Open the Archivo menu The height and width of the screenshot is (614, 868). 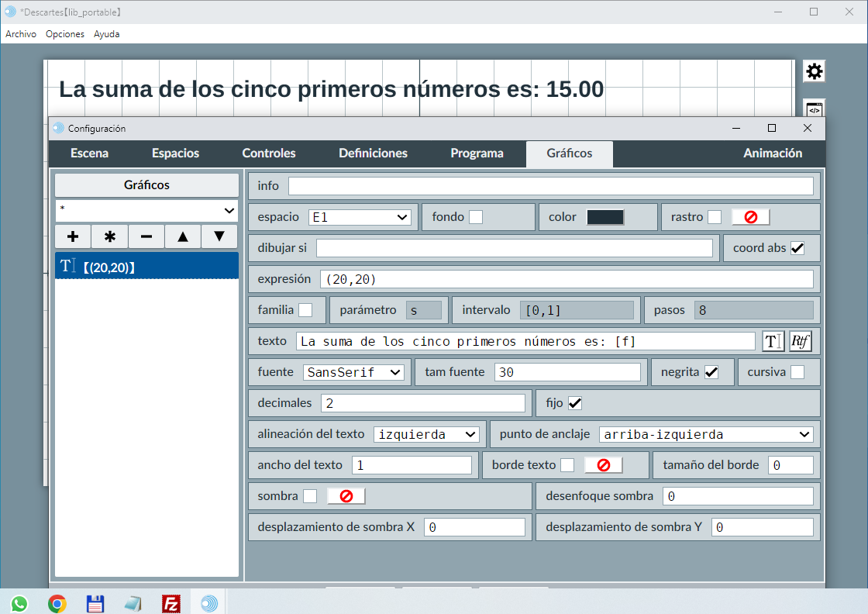pos(21,34)
